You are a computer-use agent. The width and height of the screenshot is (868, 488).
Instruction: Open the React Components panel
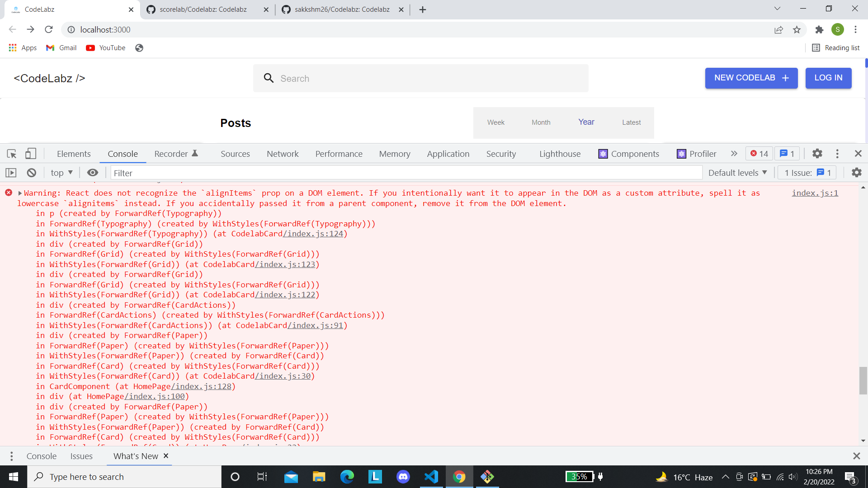click(x=629, y=154)
